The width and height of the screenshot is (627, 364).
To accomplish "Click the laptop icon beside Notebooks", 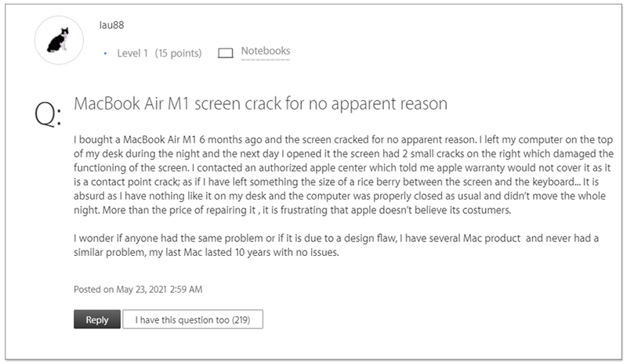I will 226,53.
